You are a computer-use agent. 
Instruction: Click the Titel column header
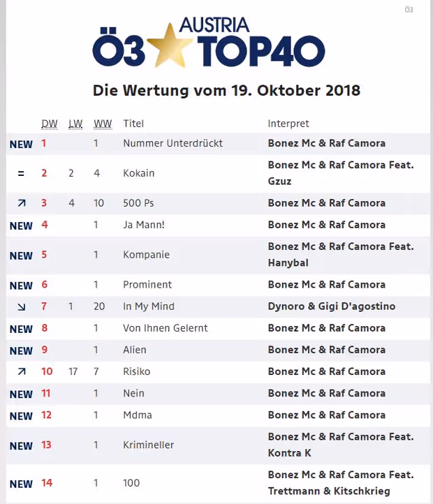tap(133, 124)
